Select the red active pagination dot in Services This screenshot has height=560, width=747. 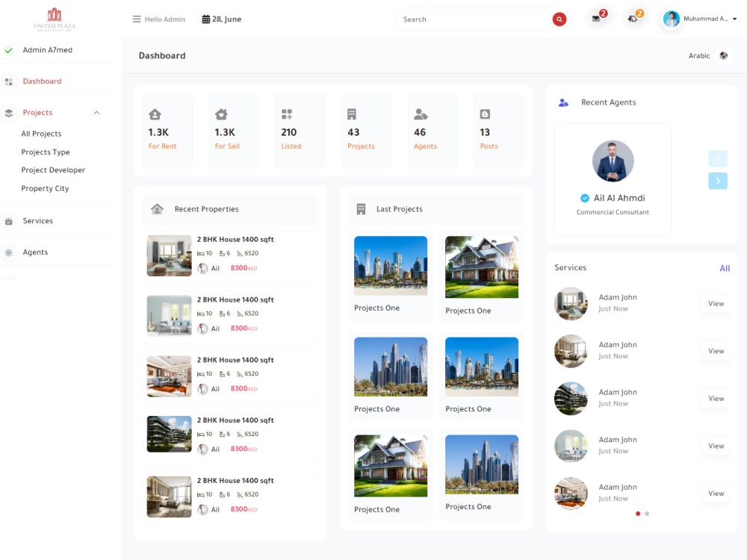coord(638,514)
